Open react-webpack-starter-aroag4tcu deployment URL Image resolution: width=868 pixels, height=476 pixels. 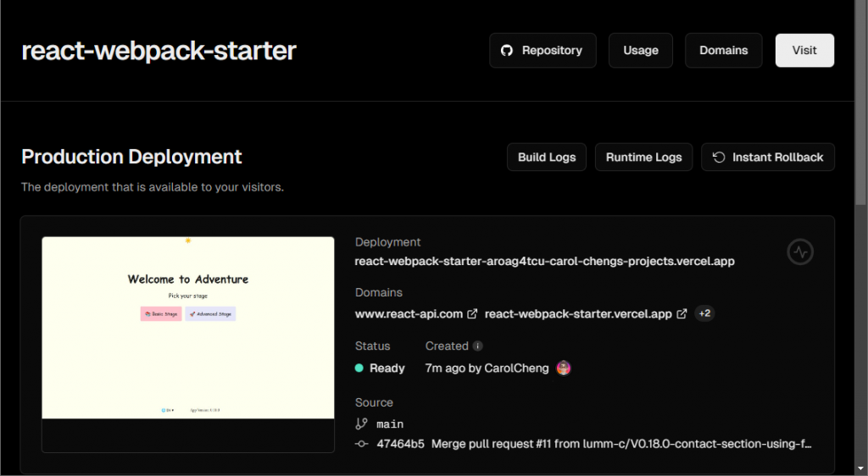tap(545, 261)
